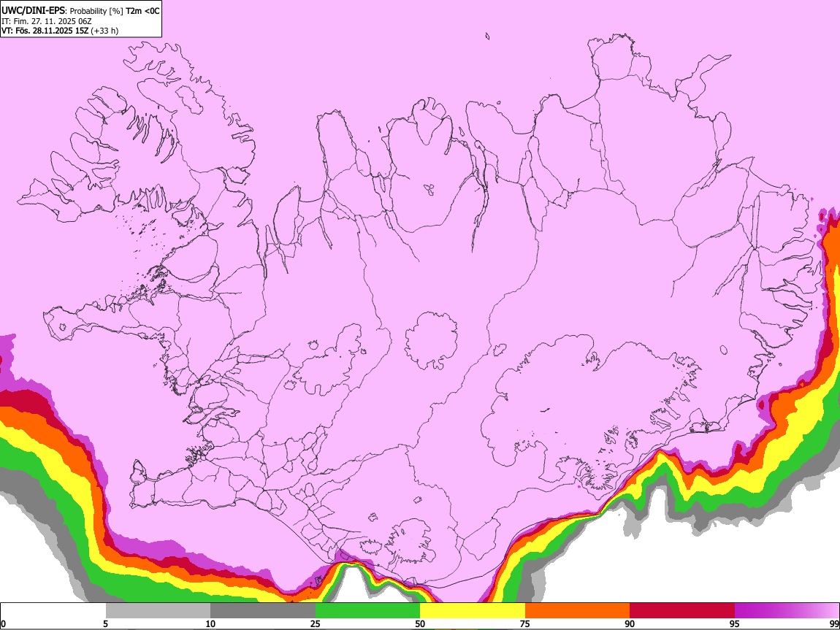
Task: Click the legend tick label 95
Action: point(735,623)
